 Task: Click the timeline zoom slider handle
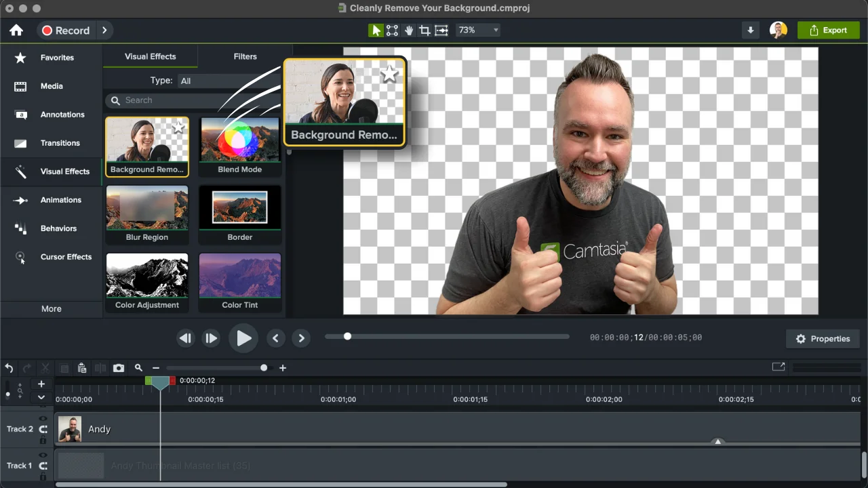coord(264,368)
